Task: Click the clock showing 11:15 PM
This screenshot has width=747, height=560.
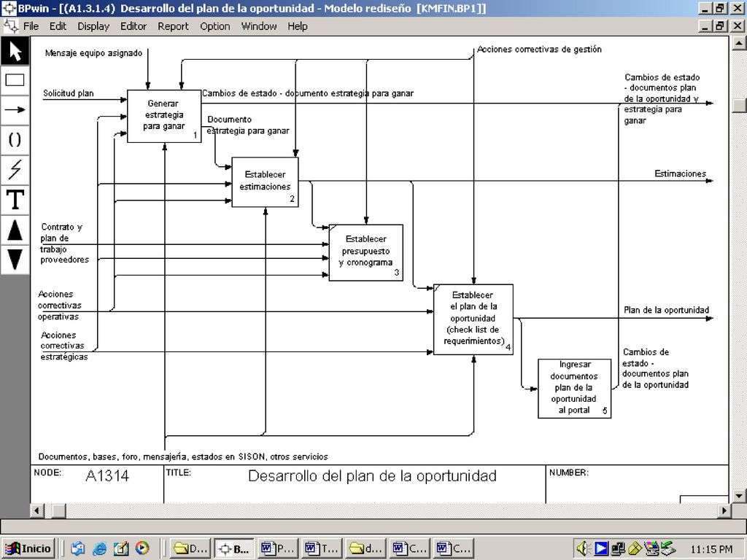Action: coord(711,549)
